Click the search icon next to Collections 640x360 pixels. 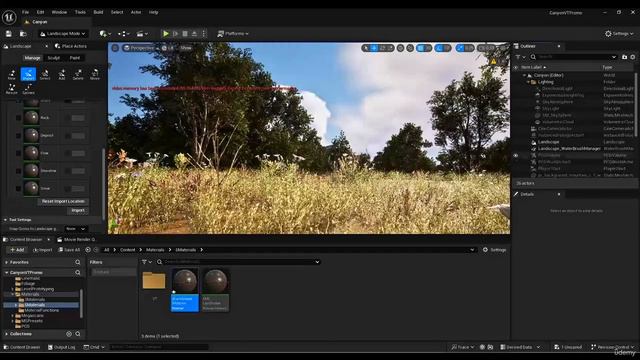click(78, 334)
